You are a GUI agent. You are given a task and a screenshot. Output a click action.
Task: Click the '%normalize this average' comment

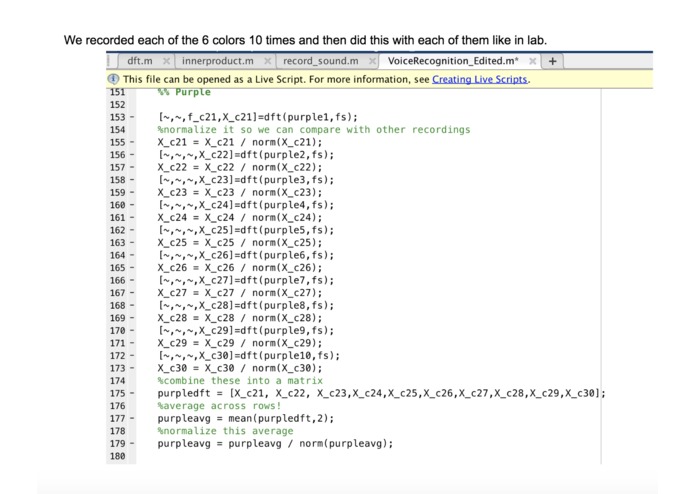tap(225, 431)
